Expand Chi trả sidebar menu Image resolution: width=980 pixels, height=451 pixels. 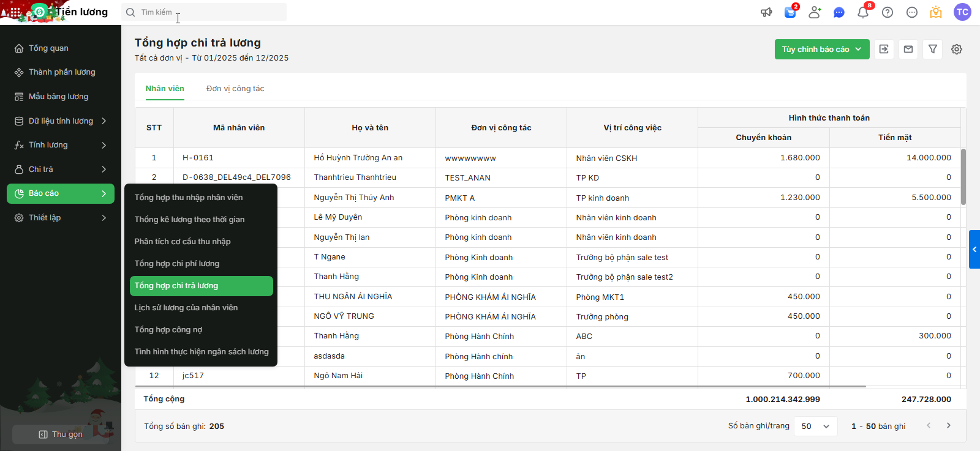pyautogui.click(x=61, y=170)
